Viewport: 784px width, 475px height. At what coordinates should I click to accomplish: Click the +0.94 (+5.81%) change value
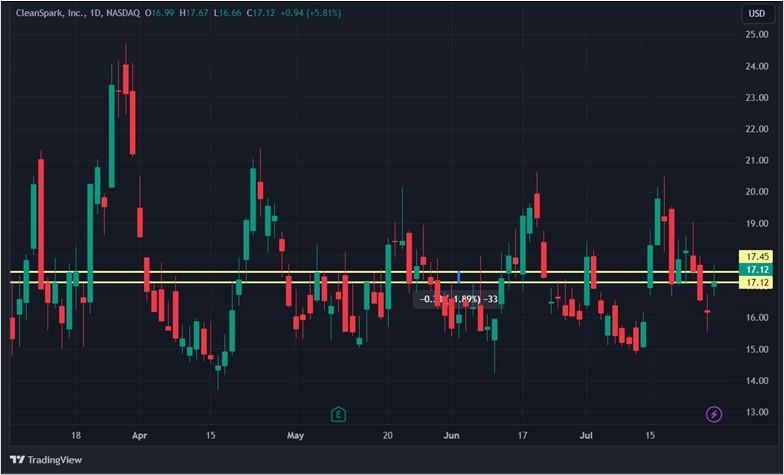coord(310,13)
